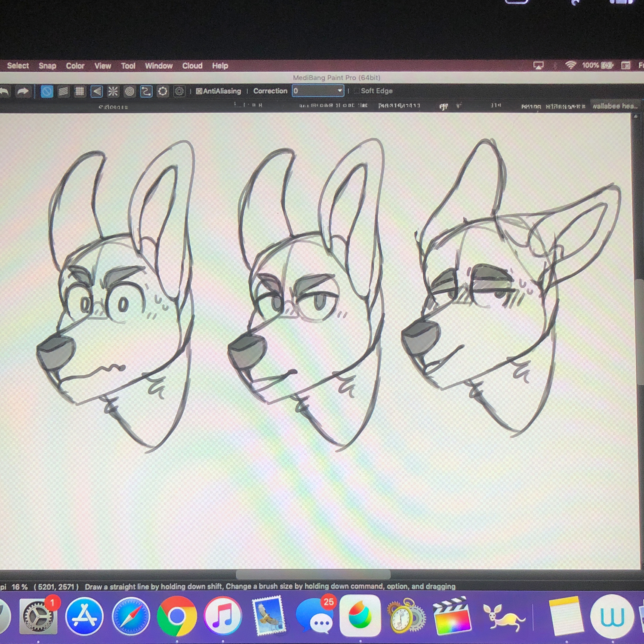Open the Color menu
This screenshot has width=644, height=644.
(x=75, y=66)
